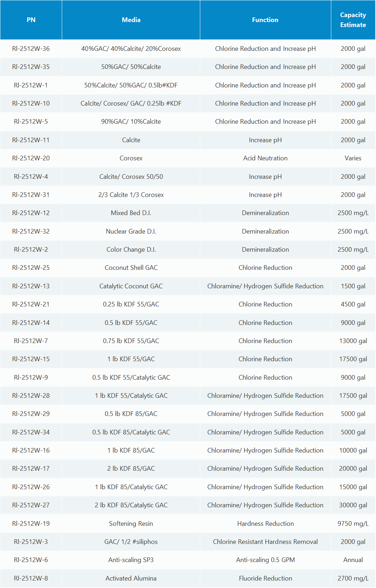Click the Media column header

click(131, 20)
